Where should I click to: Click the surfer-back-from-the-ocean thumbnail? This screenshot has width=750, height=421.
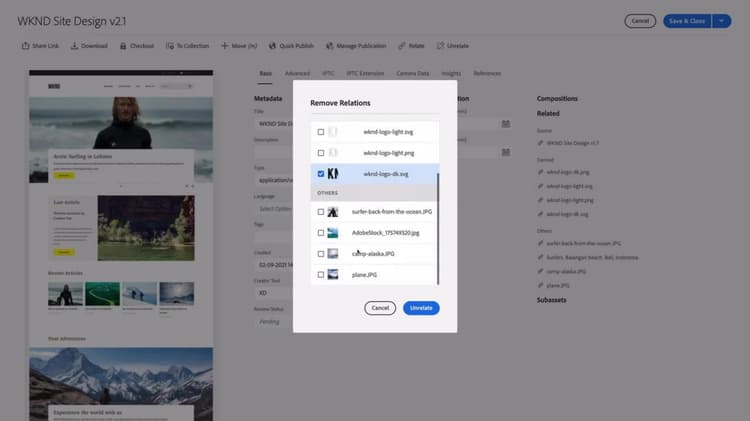pos(333,212)
